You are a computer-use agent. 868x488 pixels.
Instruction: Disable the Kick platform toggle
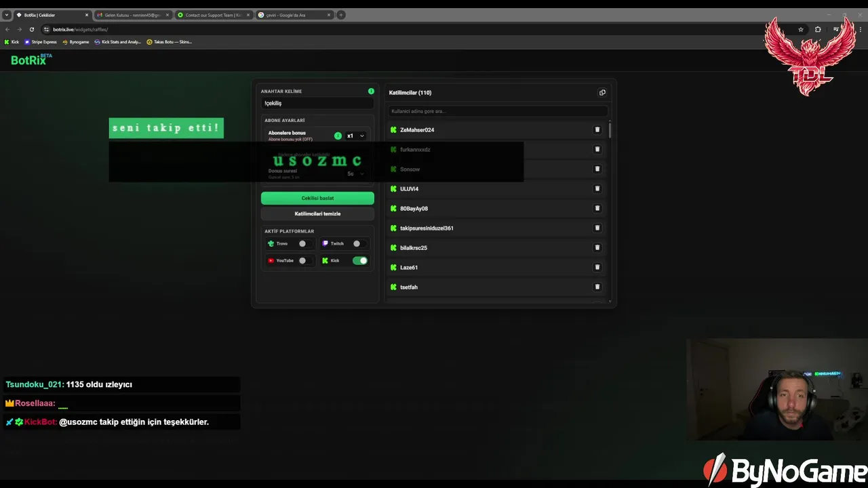359,260
